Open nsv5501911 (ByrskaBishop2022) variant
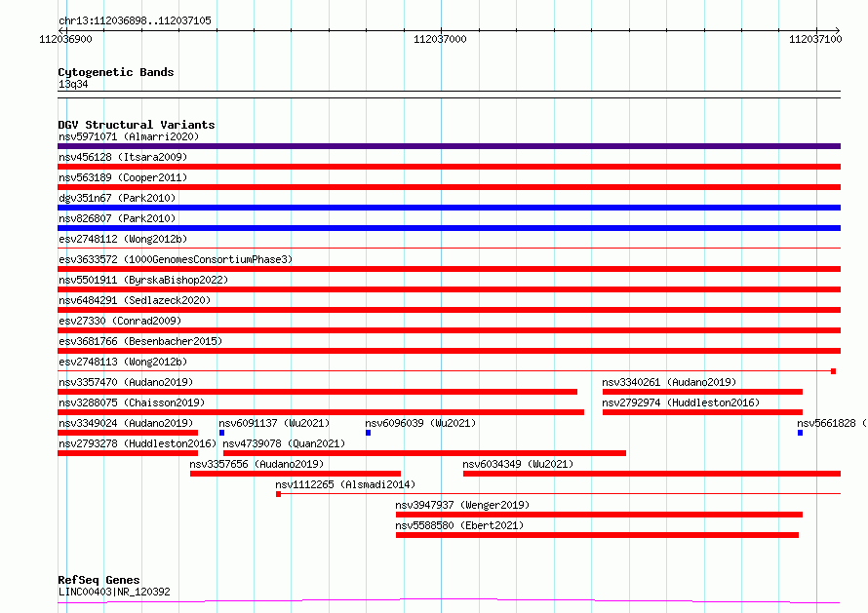The height and width of the screenshot is (613, 868). (x=143, y=280)
